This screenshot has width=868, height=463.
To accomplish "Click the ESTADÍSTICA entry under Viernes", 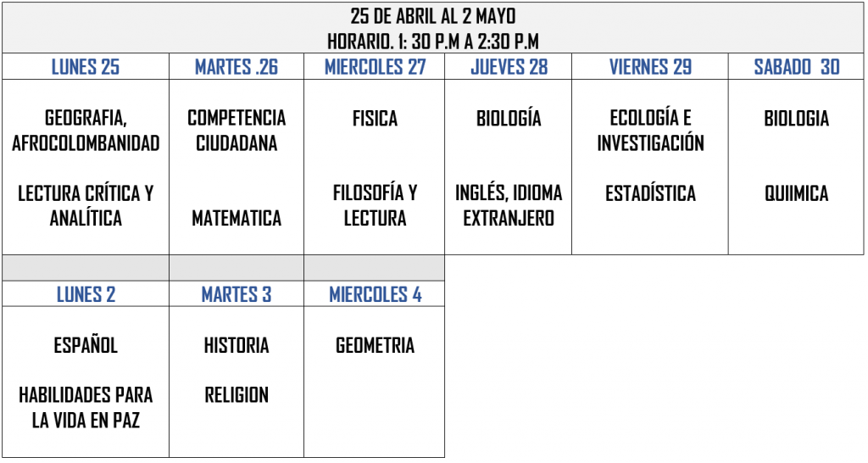I will [650, 194].
